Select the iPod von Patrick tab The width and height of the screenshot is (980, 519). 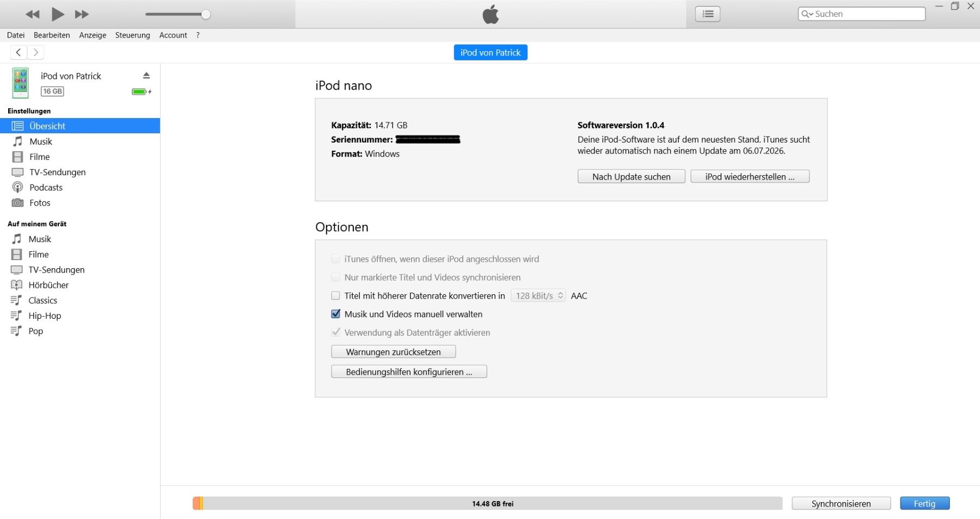click(491, 52)
